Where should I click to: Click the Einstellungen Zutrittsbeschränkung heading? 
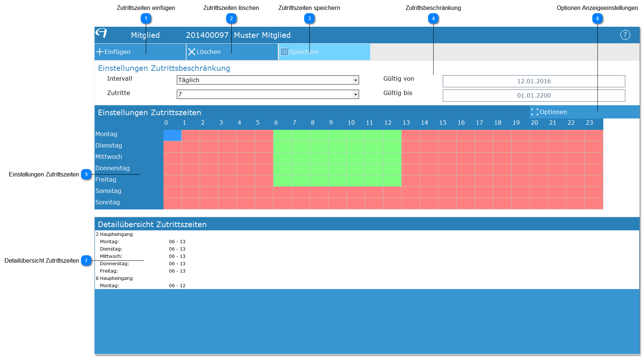pyautogui.click(x=164, y=68)
